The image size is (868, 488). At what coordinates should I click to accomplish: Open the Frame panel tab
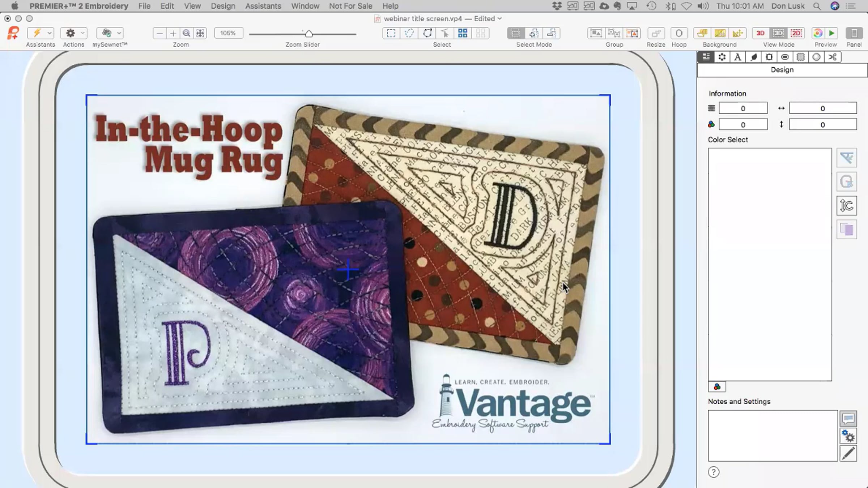tap(769, 57)
